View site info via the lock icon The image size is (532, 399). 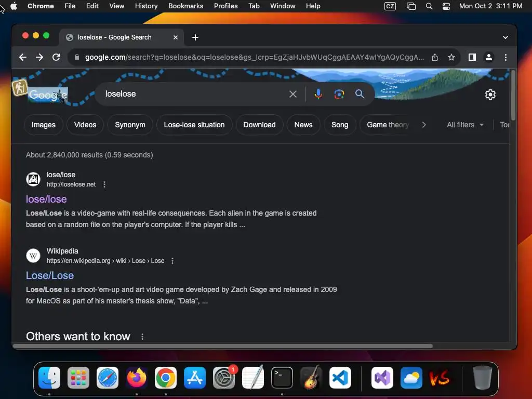[77, 57]
